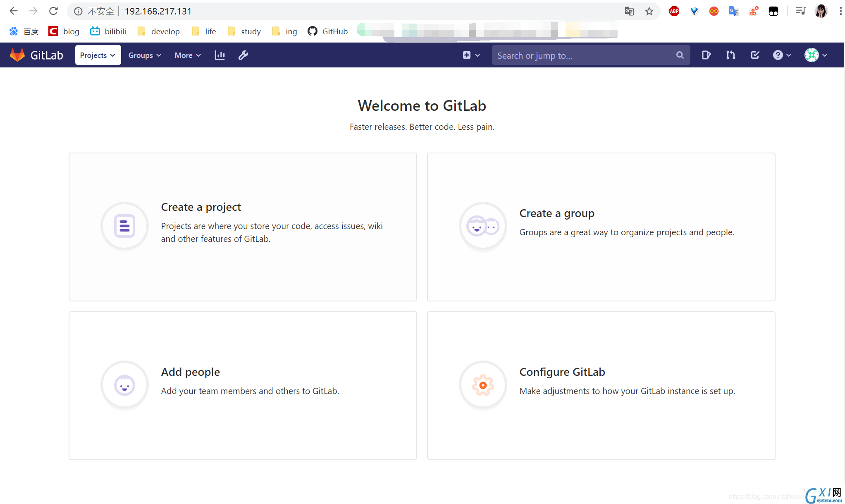Click the Chrome profile avatar
Image resolution: width=845 pixels, height=504 pixels.
pyautogui.click(x=821, y=11)
